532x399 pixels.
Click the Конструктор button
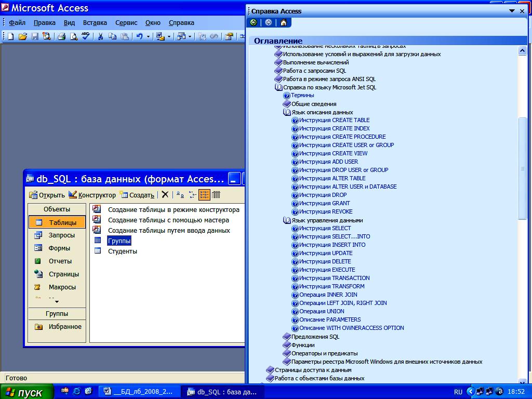point(92,195)
